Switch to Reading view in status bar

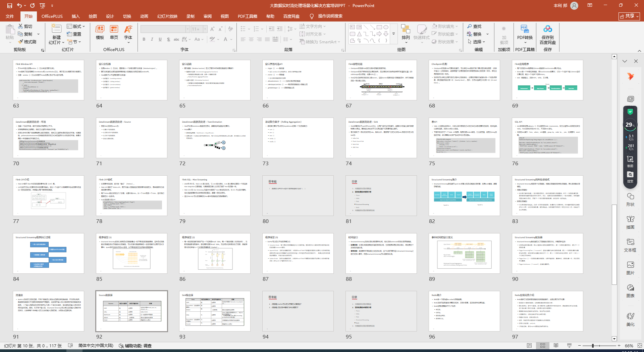(x=556, y=346)
